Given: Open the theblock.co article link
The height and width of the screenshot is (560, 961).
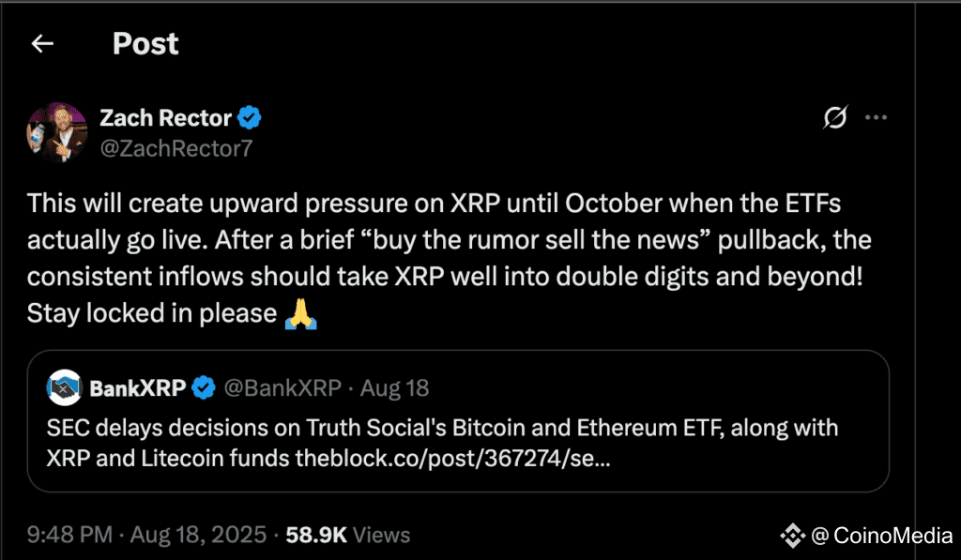Looking at the screenshot, I should pyautogui.click(x=452, y=459).
